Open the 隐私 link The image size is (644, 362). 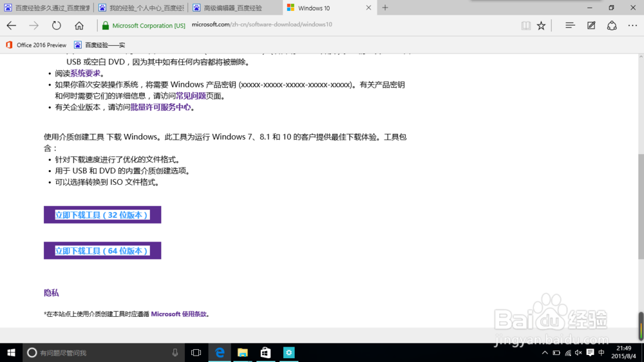pos(52,293)
